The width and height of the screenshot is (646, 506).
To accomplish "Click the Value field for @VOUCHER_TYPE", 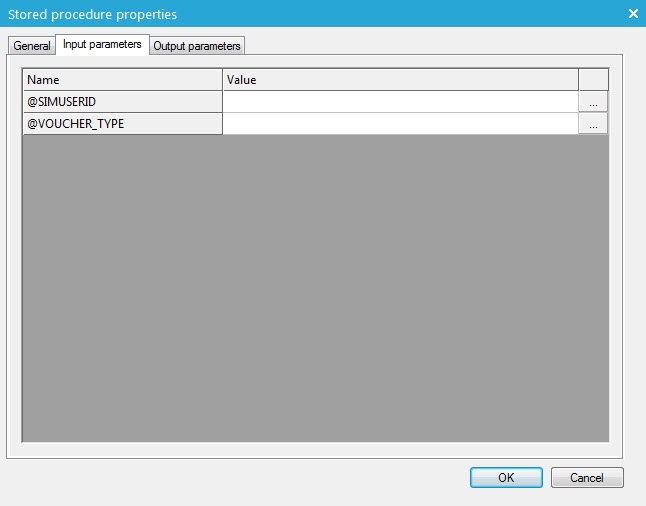I will pos(400,124).
